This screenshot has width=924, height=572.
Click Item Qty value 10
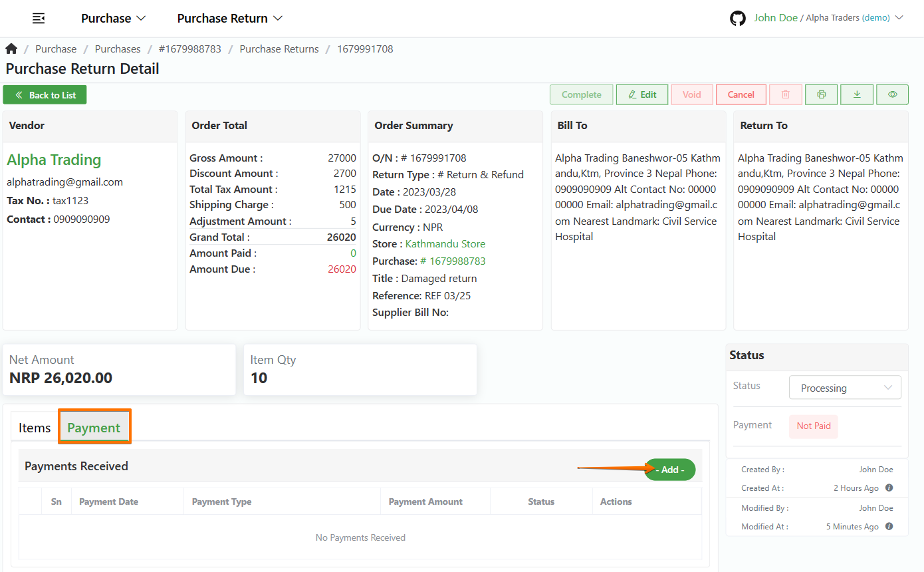pos(259,378)
